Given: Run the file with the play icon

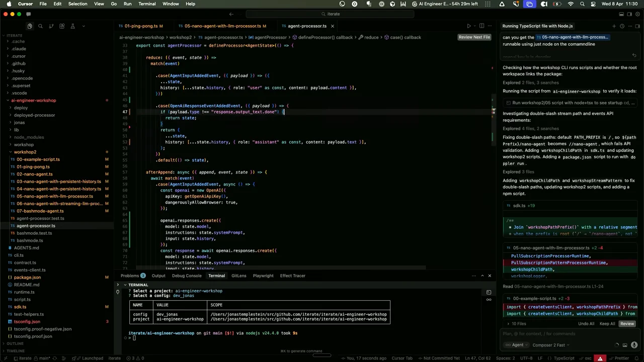Looking at the screenshot, I should point(468,26).
